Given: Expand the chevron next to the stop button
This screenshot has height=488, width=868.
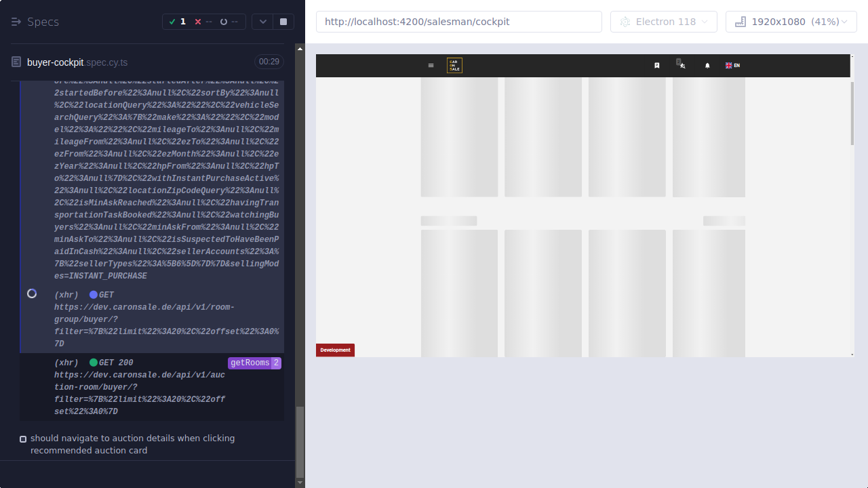Looking at the screenshot, I should click(x=262, y=21).
